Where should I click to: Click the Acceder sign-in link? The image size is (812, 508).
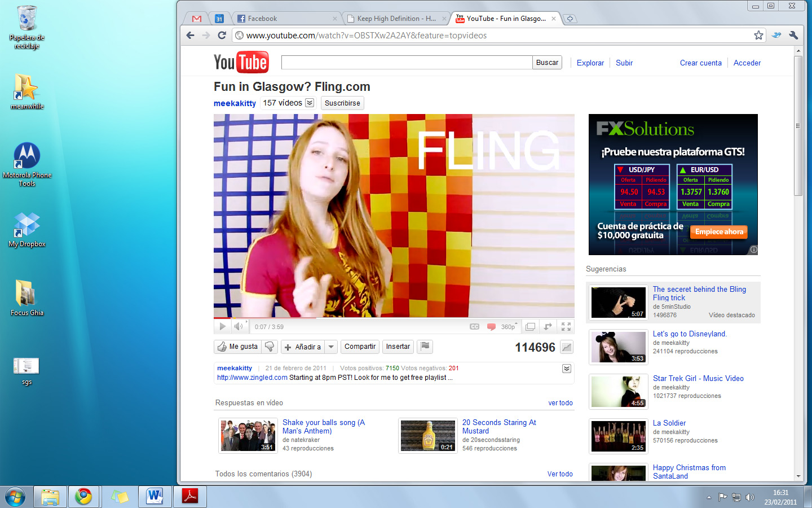[x=747, y=63]
